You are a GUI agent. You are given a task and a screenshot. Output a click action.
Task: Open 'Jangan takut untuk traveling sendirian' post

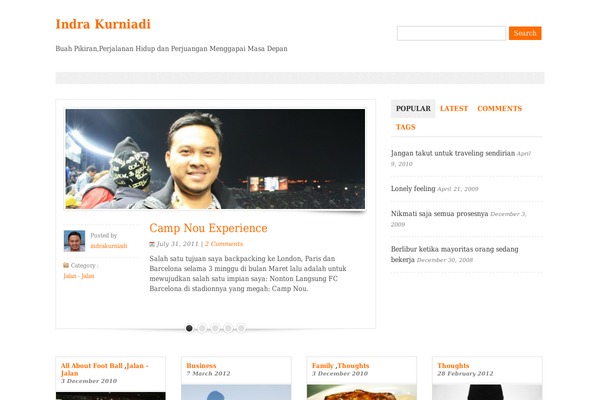pyautogui.click(x=453, y=153)
